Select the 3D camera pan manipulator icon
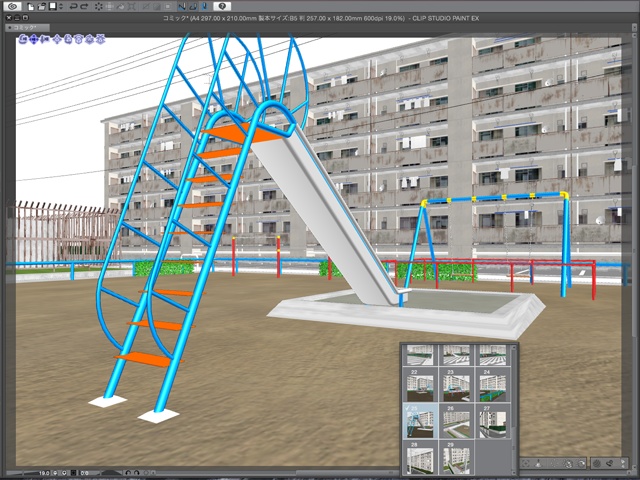 coord(34,39)
